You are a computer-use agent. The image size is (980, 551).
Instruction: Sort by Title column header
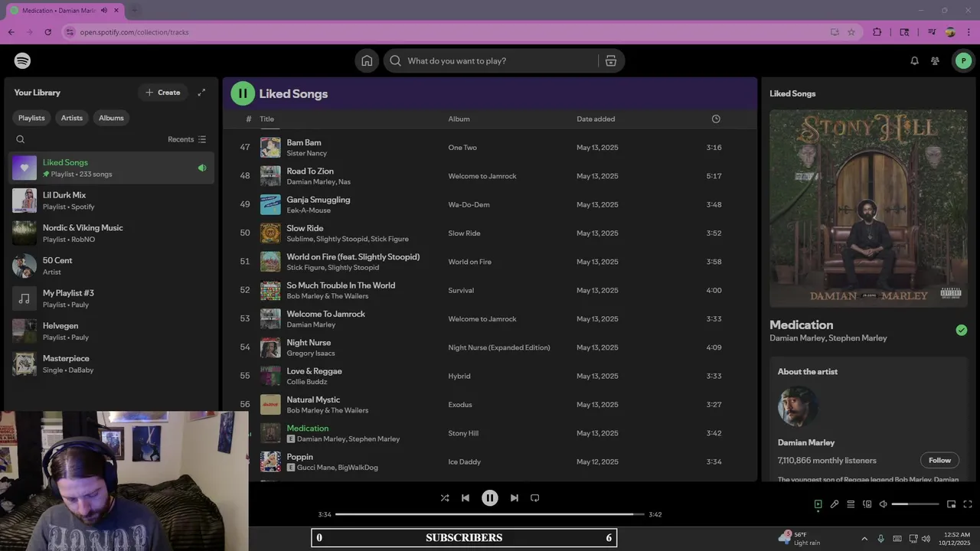pos(266,119)
